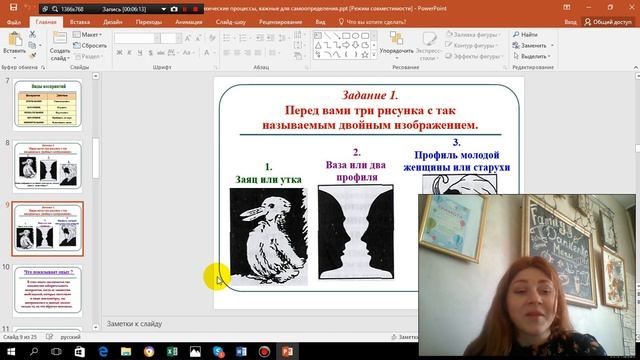Open the Файл tab
640x360 pixels.
pos(14,22)
